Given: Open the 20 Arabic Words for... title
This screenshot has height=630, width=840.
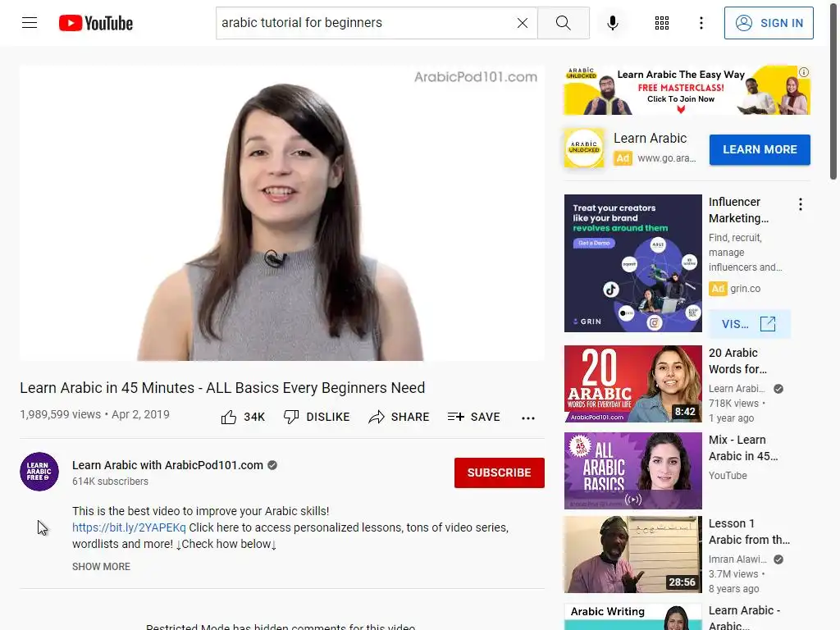Looking at the screenshot, I should click(737, 361).
